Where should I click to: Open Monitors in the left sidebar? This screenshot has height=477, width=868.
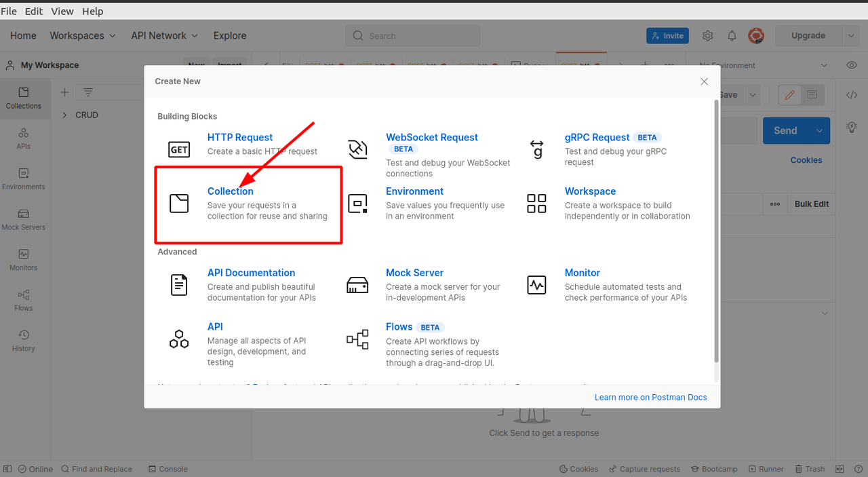click(24, 260)
